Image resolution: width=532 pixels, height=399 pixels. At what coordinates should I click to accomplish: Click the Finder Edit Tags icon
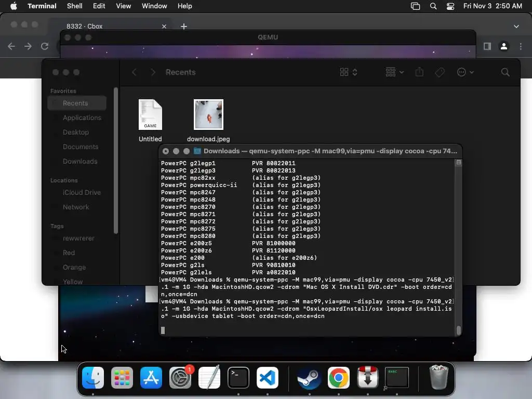(440, 72)
